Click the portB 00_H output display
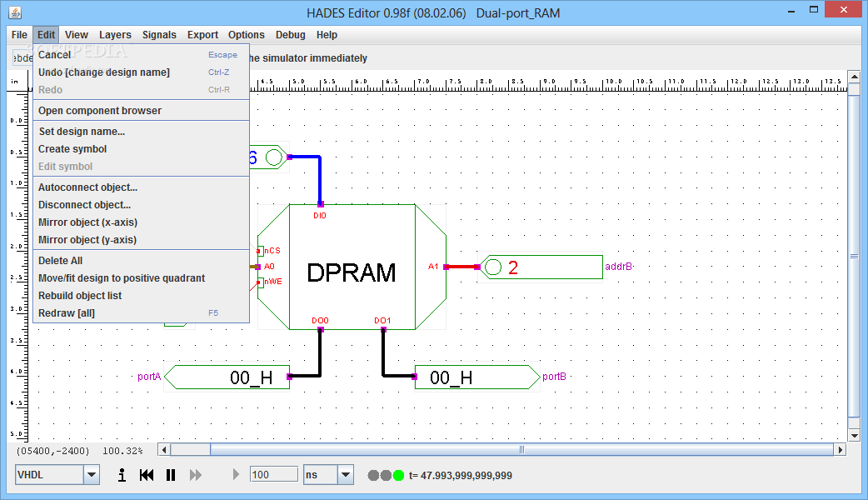Screen dimensions: 868x500 click(x=477, y=377)
